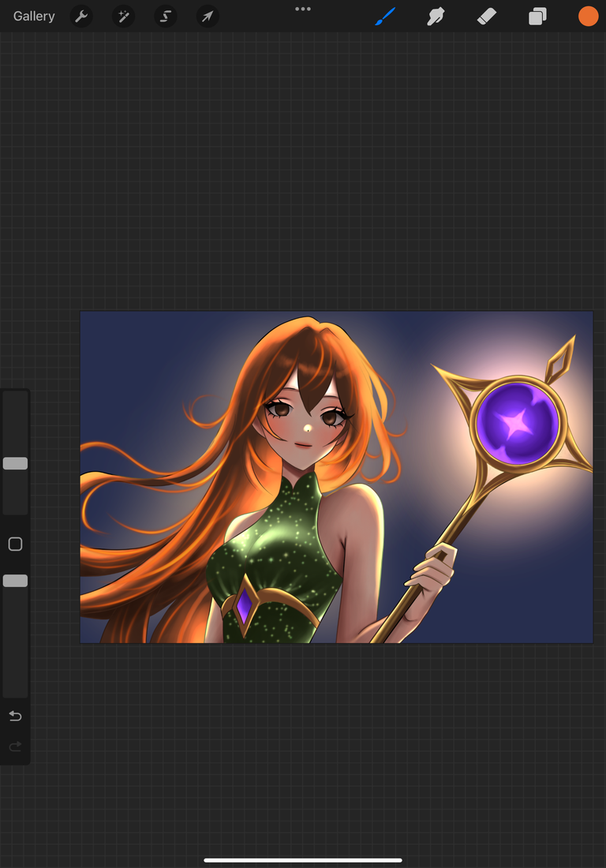Image resolution: width=606 pixels, height=868 pixels.
Task: Undo the last action
Action: coord(16,716)
